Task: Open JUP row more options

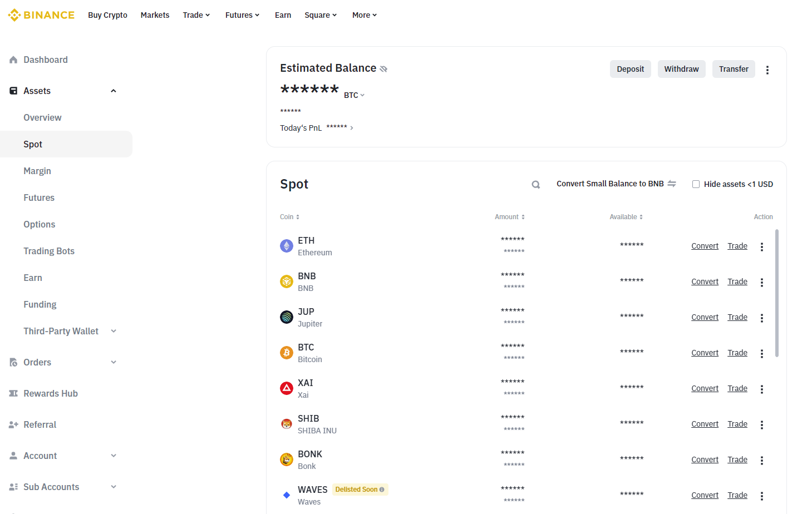Action: 762,318
